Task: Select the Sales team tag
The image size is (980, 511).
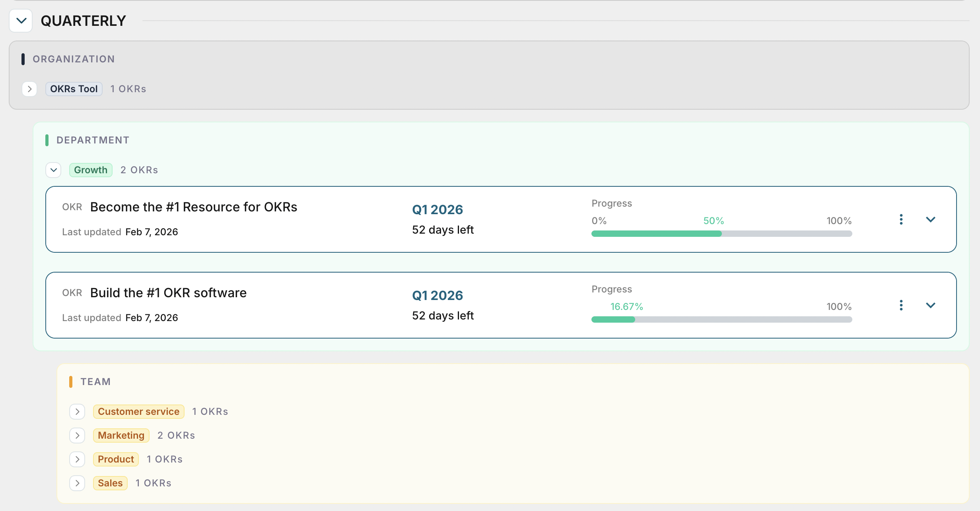Action: (110, 483)
